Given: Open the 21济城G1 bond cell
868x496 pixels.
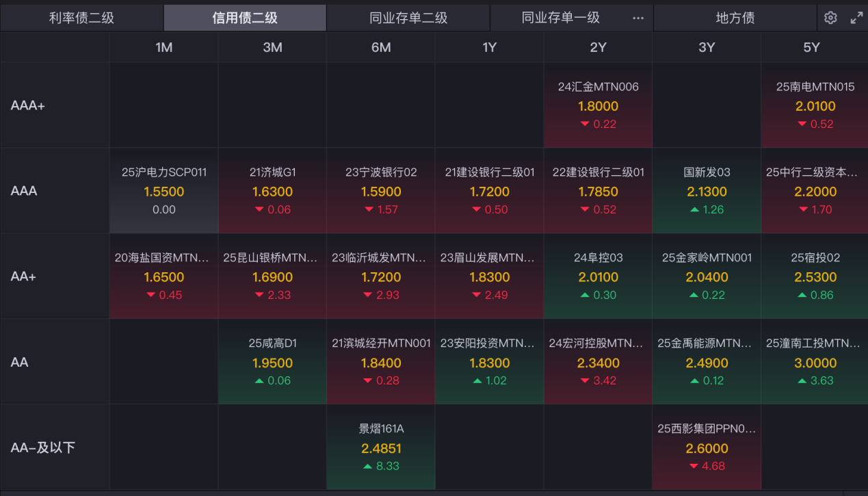Looking at the screenshot, I should (x=272, y=191).
